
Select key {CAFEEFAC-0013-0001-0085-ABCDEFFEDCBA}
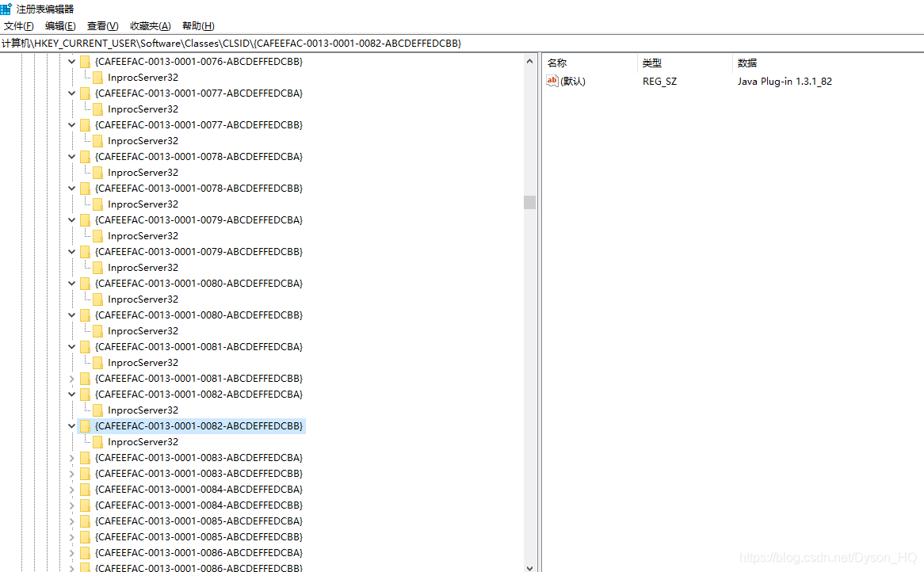click(x=199, y=521)
